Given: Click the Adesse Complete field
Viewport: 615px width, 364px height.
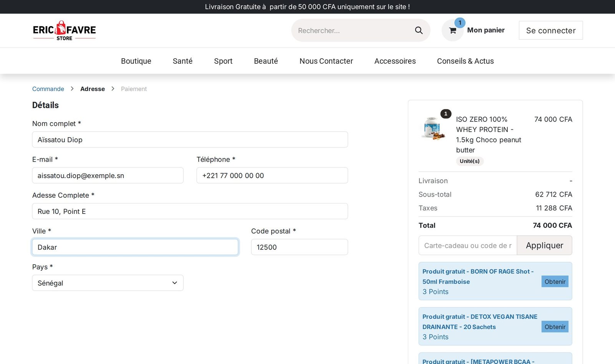Looking at the screenshot, I should click(x=190, y=211).
